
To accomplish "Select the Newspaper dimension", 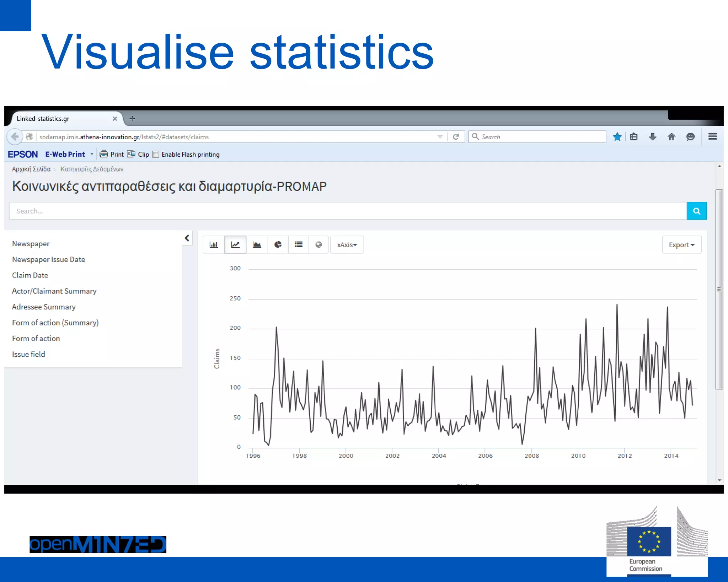I will pos(31,244).
